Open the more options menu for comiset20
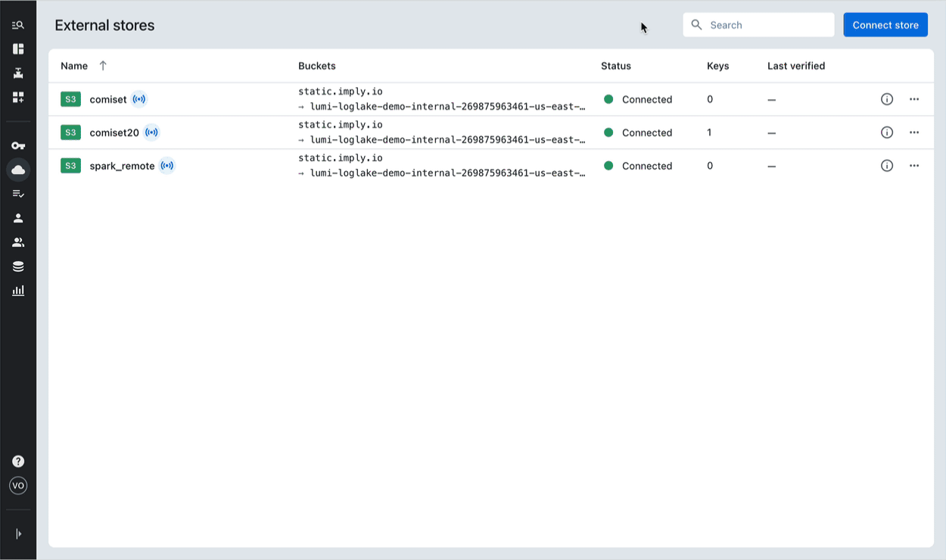The width and height of the screenshot is (946, 560). coord(914,132)
